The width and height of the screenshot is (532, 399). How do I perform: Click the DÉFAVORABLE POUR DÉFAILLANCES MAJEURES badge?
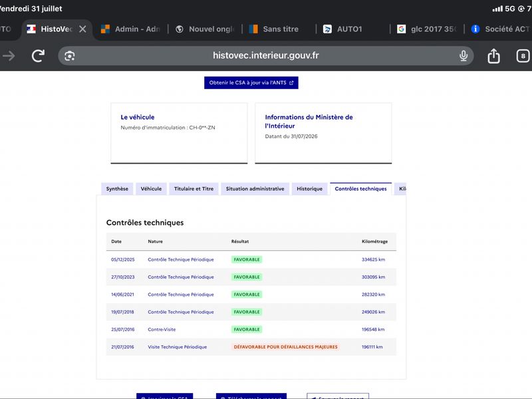tap(286, 346)
